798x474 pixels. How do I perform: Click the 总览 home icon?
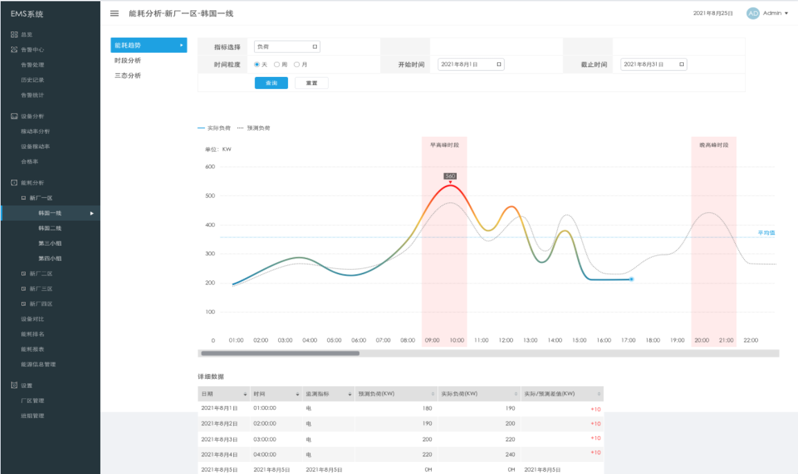click(x=13, y=34)
